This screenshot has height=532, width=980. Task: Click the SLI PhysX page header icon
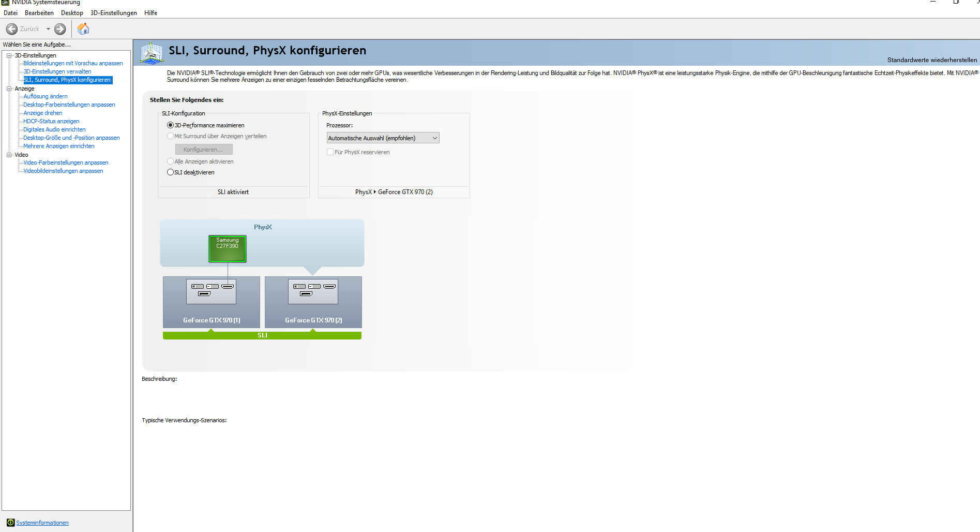(152, 53)
